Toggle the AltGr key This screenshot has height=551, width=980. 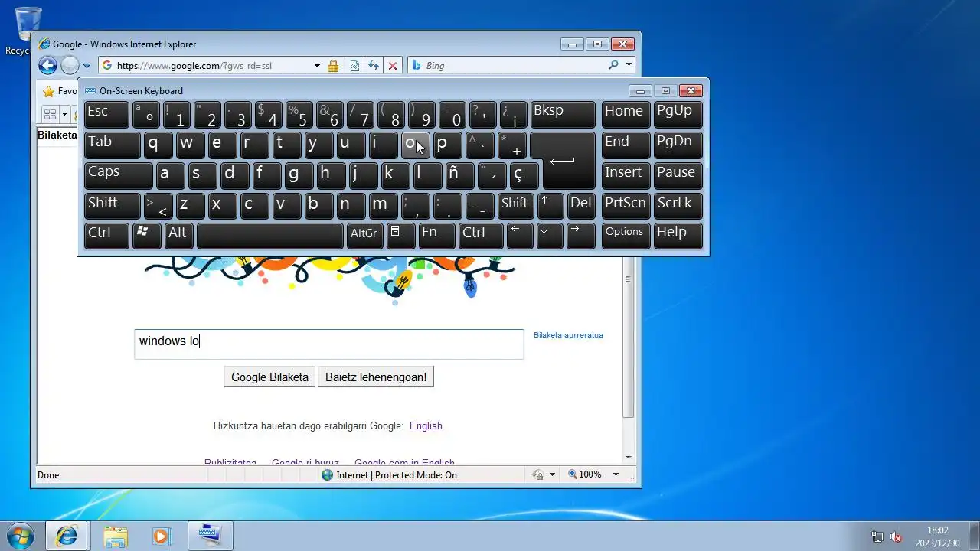pos(364,235)
